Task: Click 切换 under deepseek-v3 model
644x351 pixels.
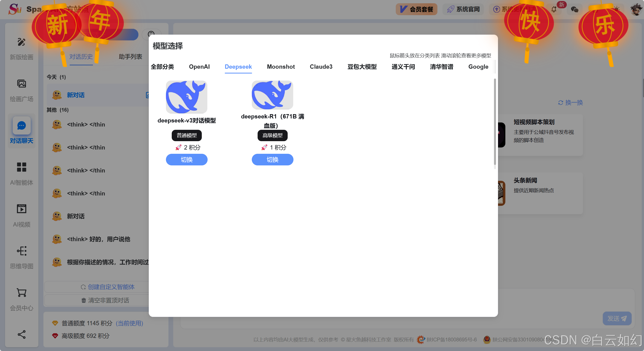Action: click(x=187, y=160)
